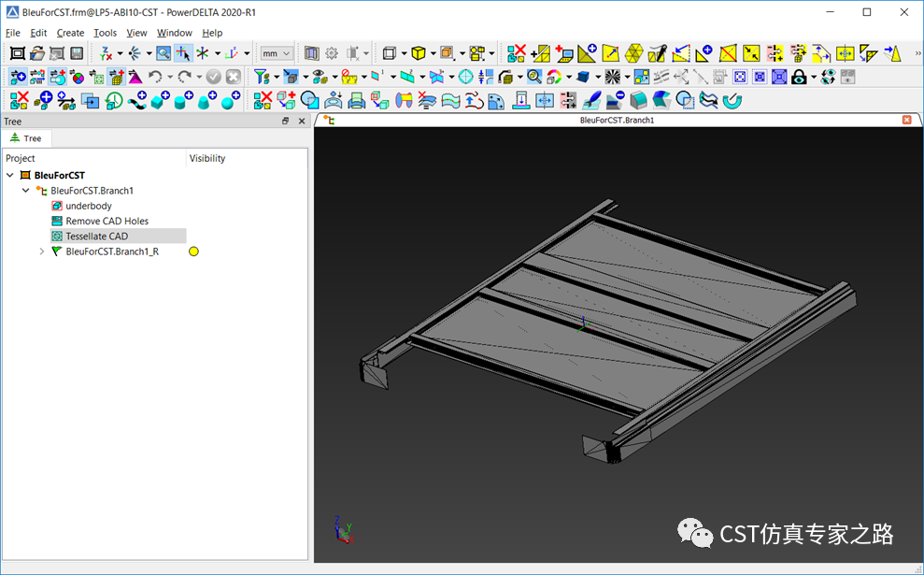Click the yellow solid cube shading icon
924x575 pixels.
pos(419,53)
